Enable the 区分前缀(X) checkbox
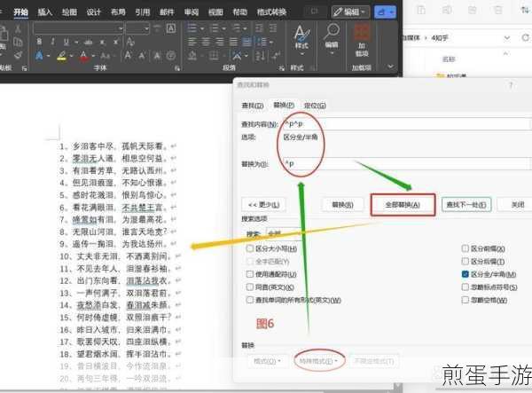532x393 pixels. (465, 248)
